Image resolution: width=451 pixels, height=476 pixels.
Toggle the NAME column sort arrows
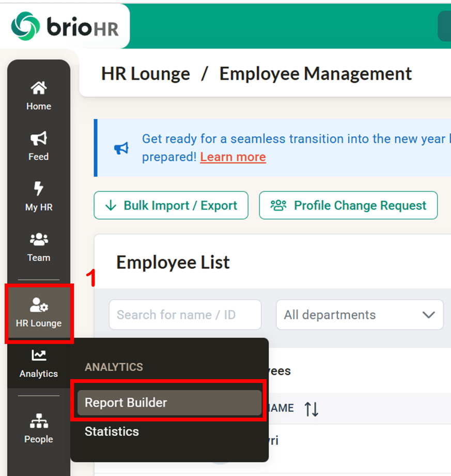click(312, 408)
